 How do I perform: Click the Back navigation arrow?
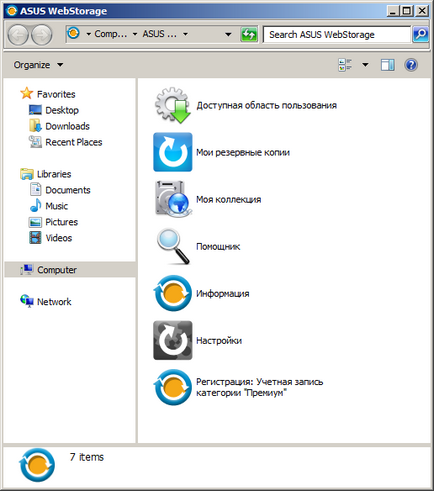(x=18, y=34)
